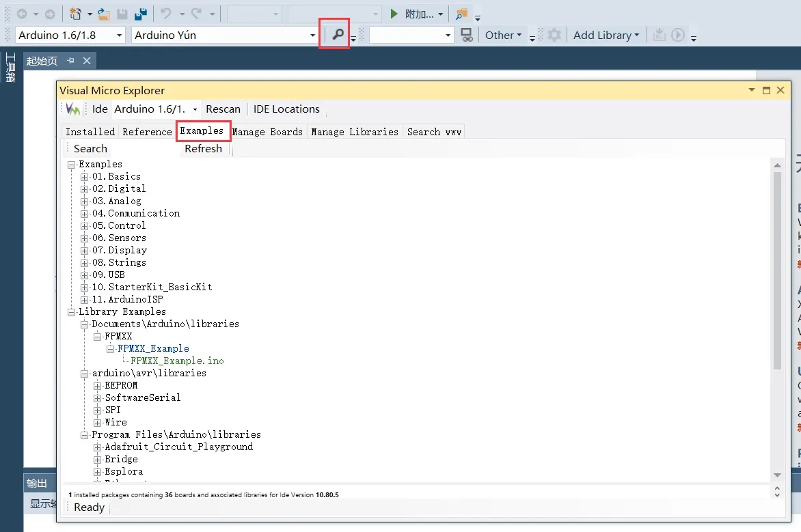Switch to the Manage Libraries tab

(x=354, y=132)
